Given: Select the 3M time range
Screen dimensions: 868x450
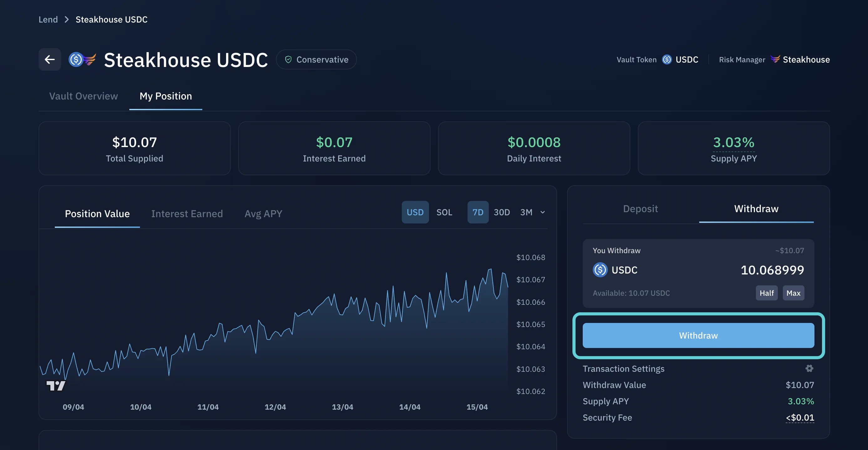Looking at the screenshot, I should (x=526, y=212).
